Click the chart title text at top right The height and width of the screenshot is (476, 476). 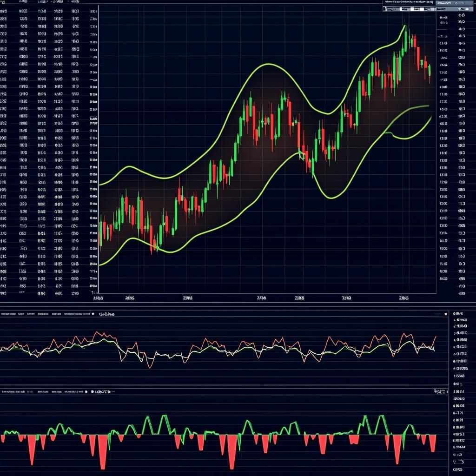(407, 2)
